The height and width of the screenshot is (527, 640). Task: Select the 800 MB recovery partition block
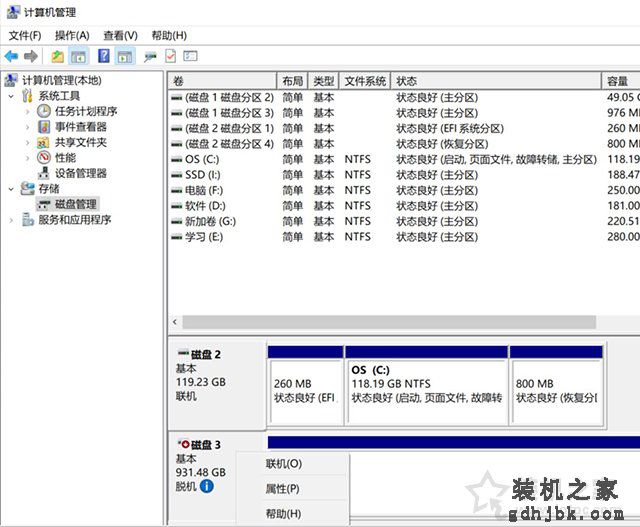tap(557, 386)
